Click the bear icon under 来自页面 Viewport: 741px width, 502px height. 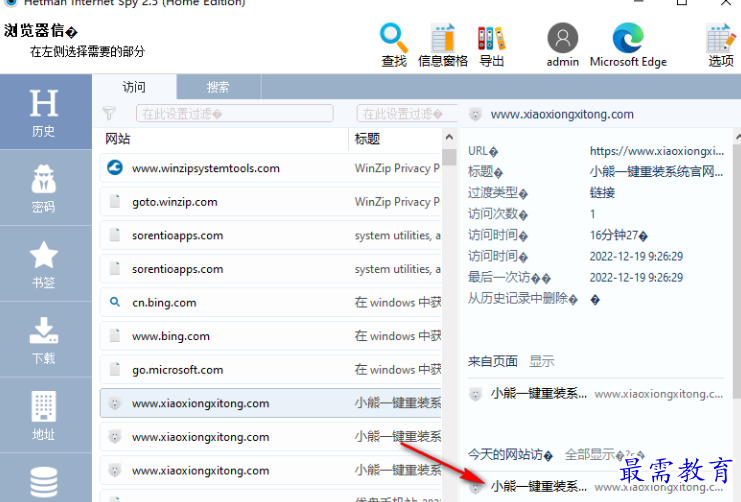[475, 394]
